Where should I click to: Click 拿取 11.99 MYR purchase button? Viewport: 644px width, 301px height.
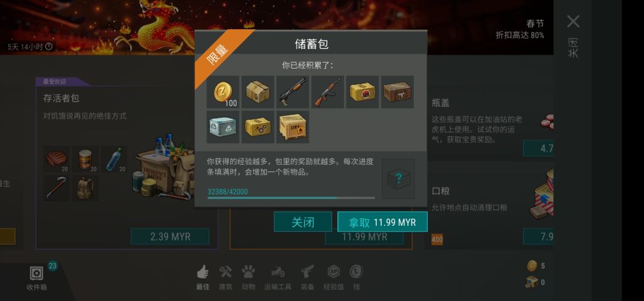pos(382,222)
